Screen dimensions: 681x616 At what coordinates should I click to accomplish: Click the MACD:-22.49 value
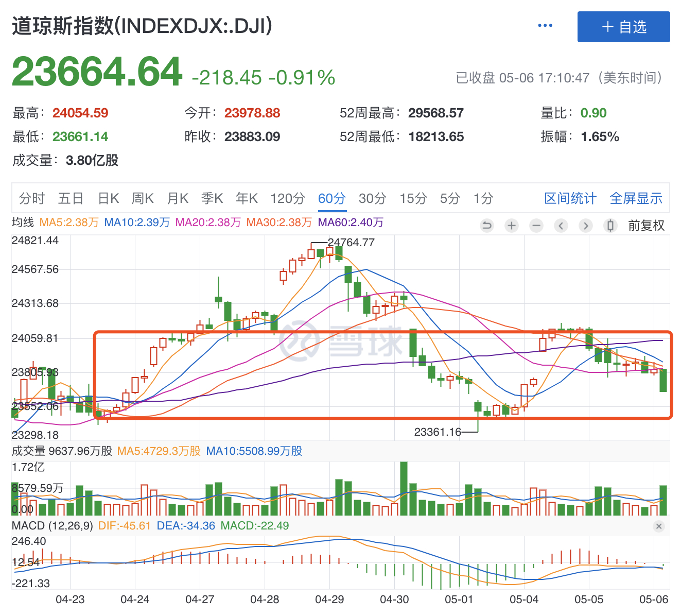(x=255, y=526)
